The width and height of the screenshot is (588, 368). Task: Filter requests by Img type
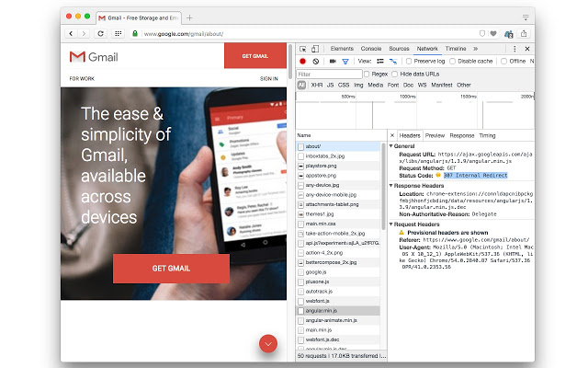[x=358, y=86]
